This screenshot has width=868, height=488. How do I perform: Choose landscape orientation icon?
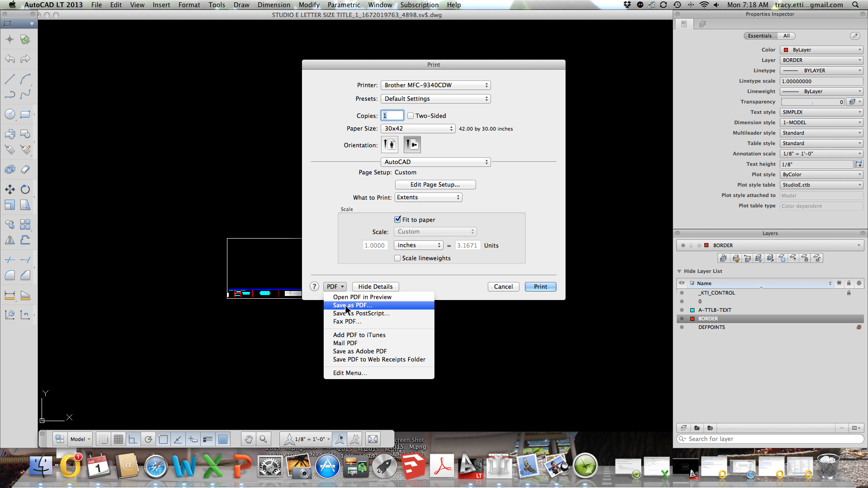coord(412,145)
